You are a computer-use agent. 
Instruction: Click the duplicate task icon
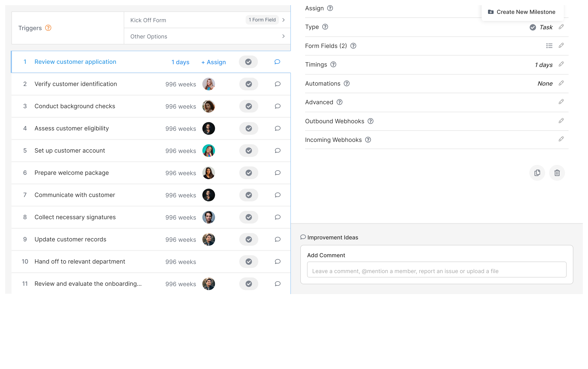point(537,172)
